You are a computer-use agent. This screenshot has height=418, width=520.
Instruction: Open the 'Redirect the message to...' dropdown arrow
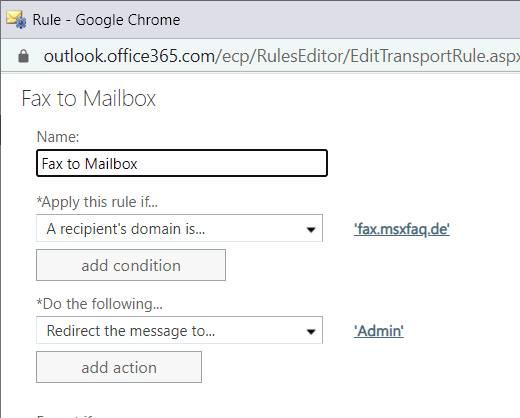pos(311,331)
